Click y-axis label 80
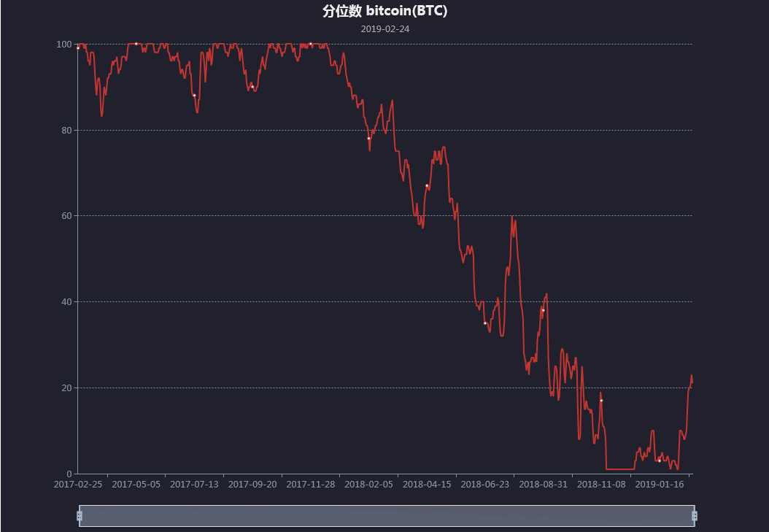 pyautogui.click(x=66, y=131)
